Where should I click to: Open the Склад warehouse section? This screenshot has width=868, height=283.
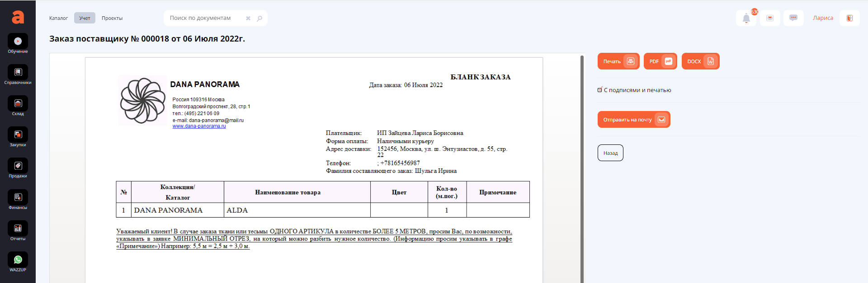coord(18,106)
